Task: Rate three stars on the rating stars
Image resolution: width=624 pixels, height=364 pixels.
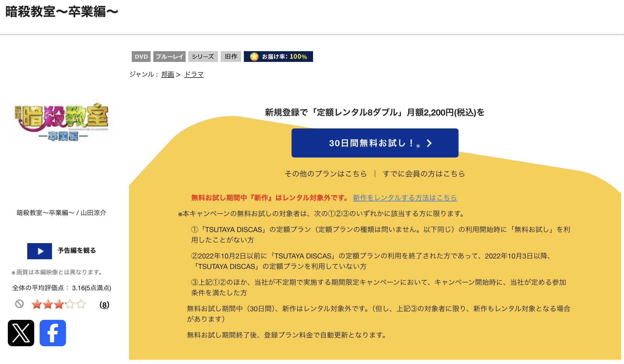Action: [x=59, y=304]
